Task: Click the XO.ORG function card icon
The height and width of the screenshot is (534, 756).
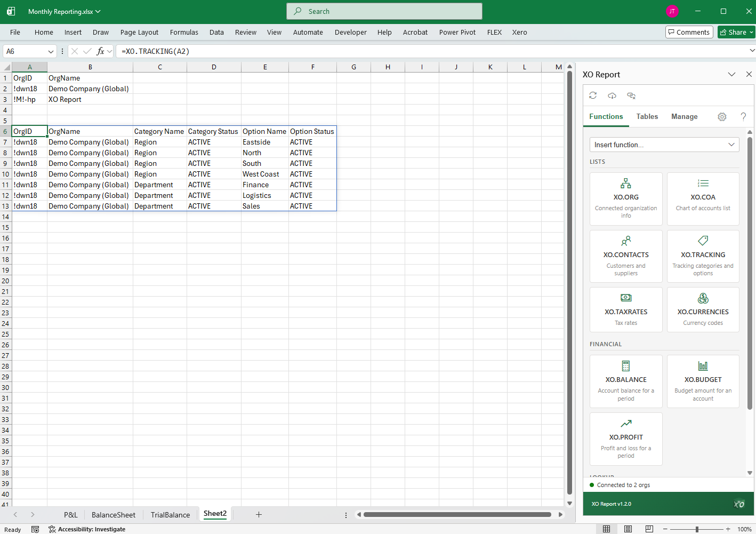Action: [626, 184]
